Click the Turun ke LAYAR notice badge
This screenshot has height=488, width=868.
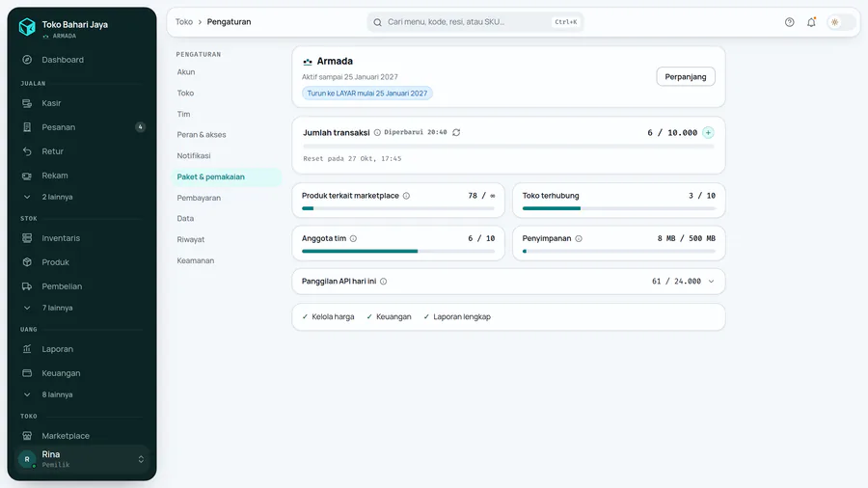click(367, 93)
